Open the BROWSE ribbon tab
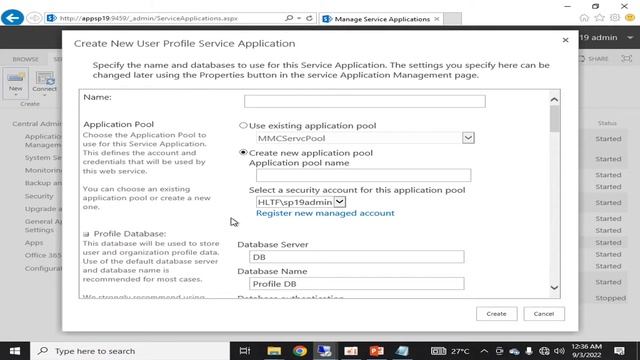 point(25,59)
